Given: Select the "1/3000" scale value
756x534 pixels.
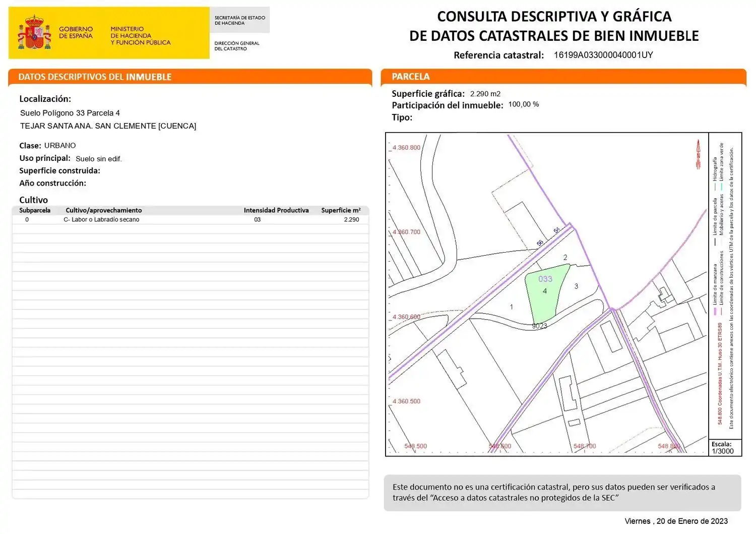Looking at the screenshot, I should tap(723, 451).
